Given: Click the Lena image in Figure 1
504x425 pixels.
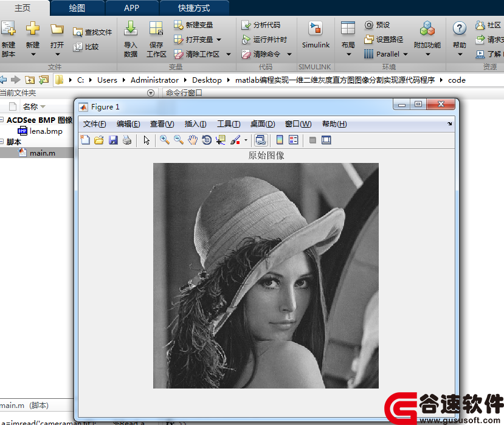Looking at the screenshot, I should [266, 275].
